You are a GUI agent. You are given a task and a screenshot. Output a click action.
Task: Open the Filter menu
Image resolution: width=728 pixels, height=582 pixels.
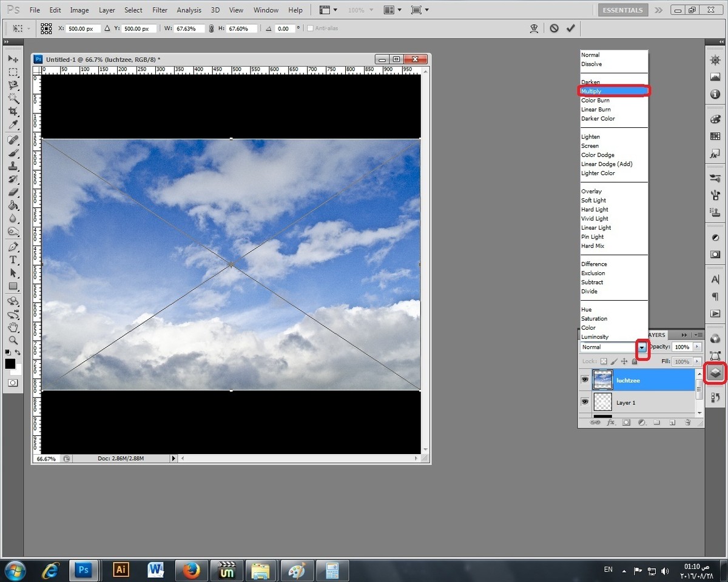coord(160,10)
